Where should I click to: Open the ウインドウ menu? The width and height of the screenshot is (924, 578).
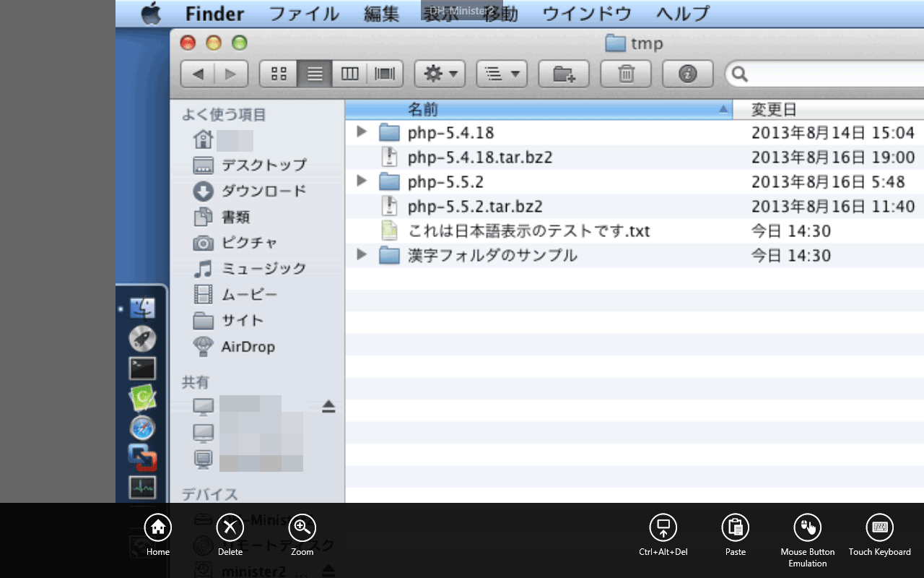coord(587,13)
